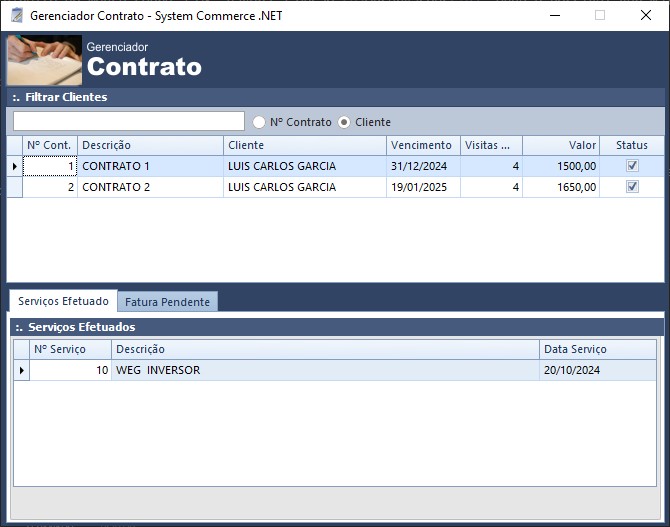Sort by the Nº Cont. column header
This screenshot has width=670, height=527.
coord(50,145)
